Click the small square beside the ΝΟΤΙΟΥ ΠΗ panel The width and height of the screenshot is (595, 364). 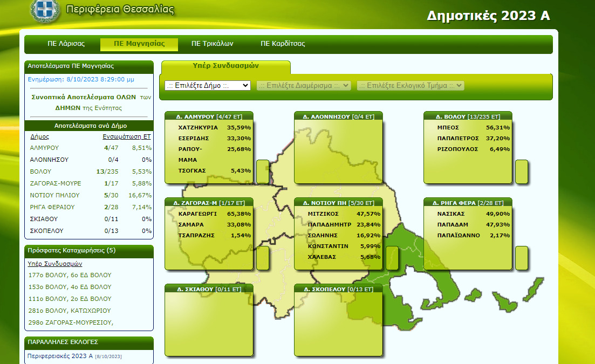pos(392,258)
